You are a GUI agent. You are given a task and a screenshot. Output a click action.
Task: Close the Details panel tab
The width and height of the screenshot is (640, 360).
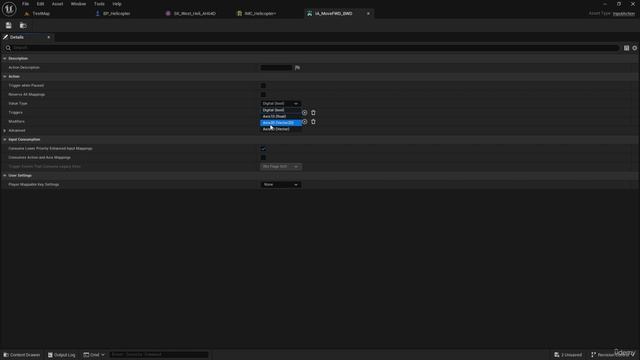[49, 37]
